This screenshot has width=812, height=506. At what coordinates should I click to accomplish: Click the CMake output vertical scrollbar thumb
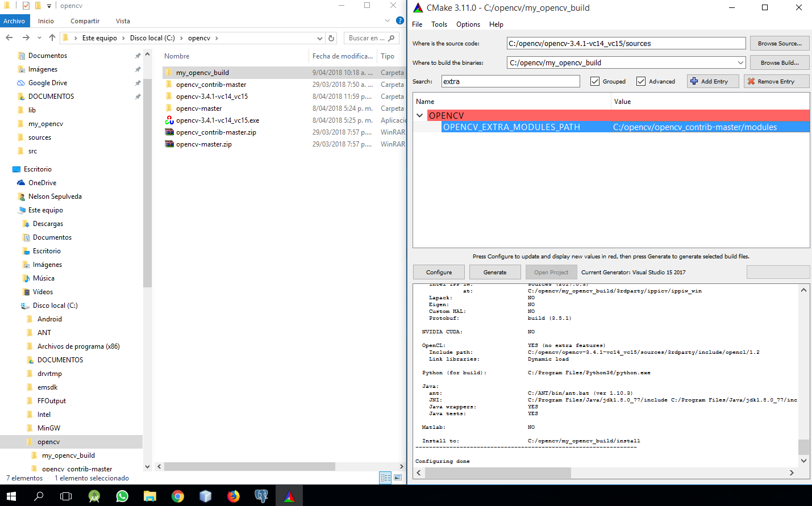[803, 447]
